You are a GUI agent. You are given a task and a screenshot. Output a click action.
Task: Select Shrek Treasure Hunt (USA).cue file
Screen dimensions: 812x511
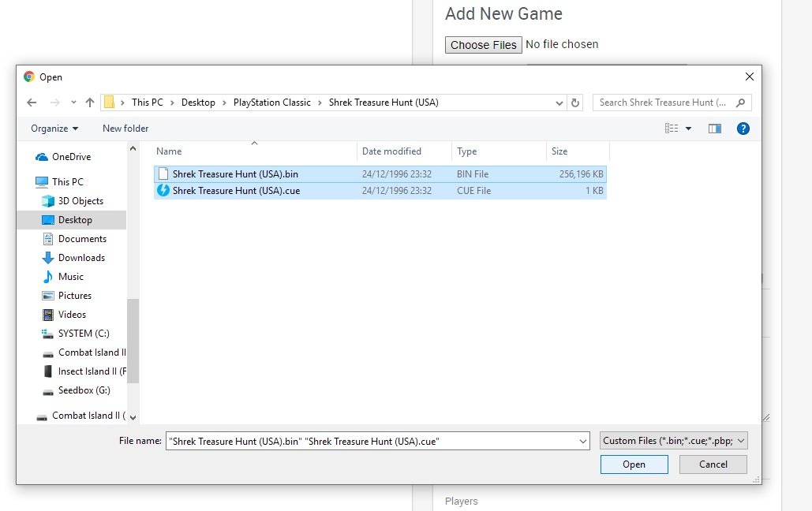(380, 191)
